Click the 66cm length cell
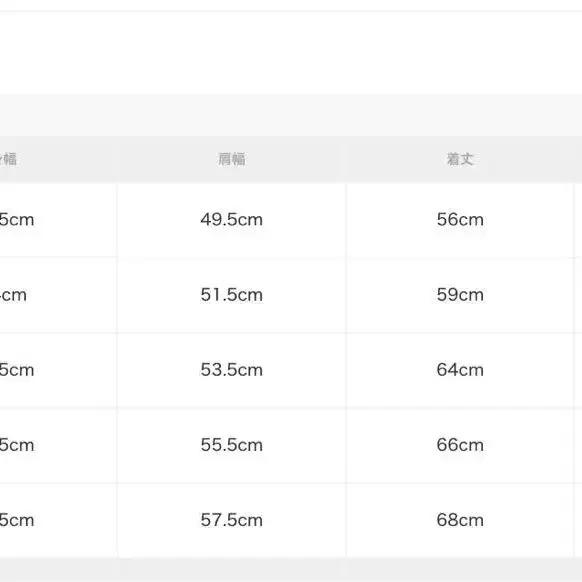582x582 pixels. pos(460,445)
